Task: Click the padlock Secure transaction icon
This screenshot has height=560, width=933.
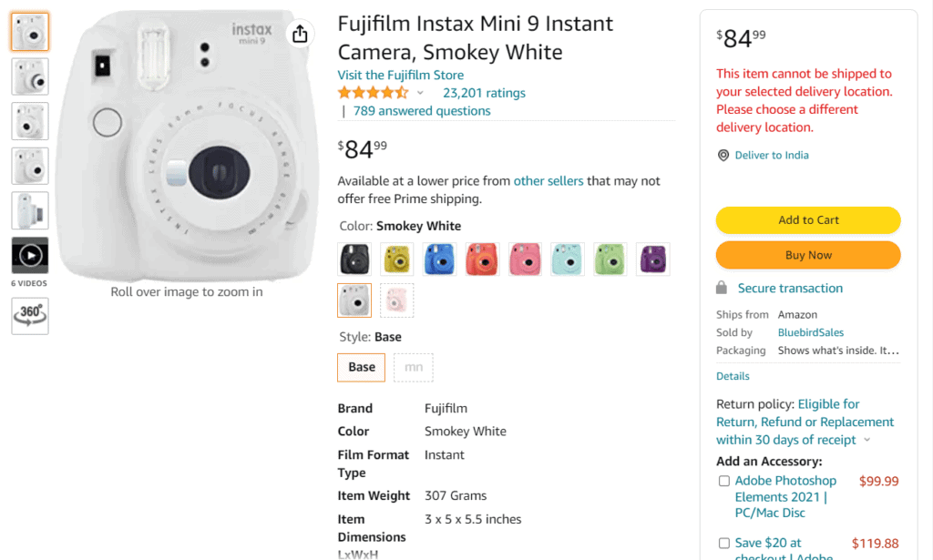Action: coord(722,288)
